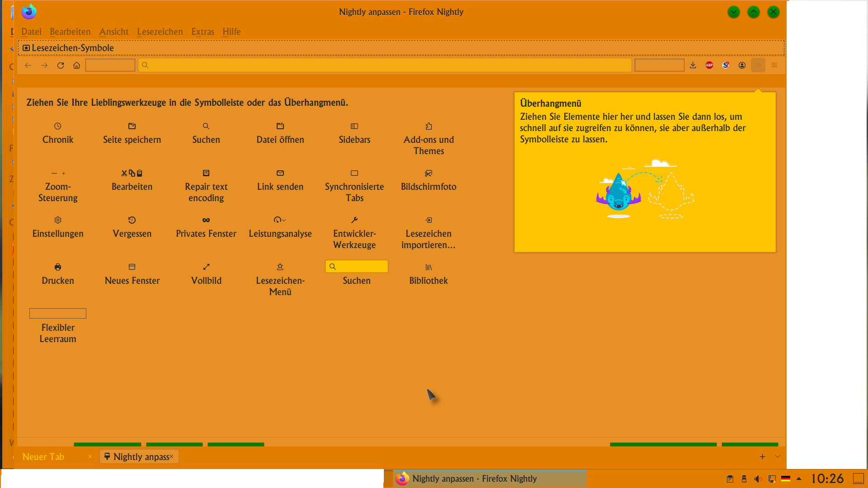Screen dimensions: 868x488
Task: Click the Lesezeichen-Menü star icon
Action: point(280,267)
